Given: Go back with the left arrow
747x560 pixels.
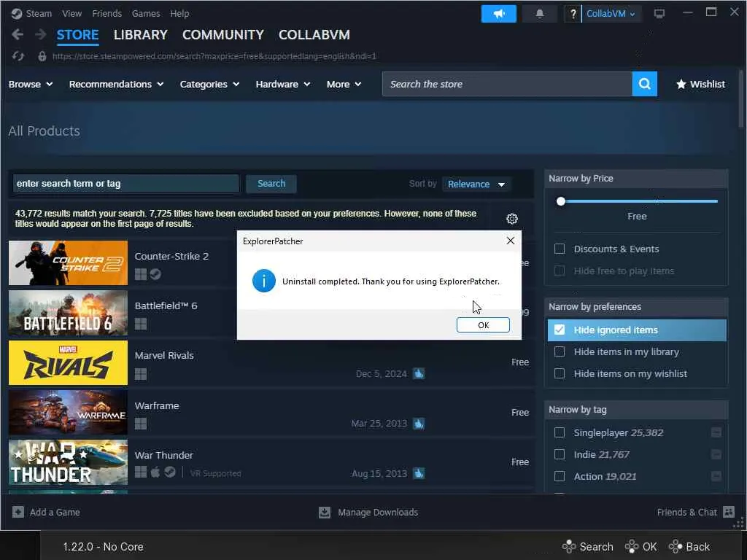Looking at the screenshot, I should coord(18,34).
